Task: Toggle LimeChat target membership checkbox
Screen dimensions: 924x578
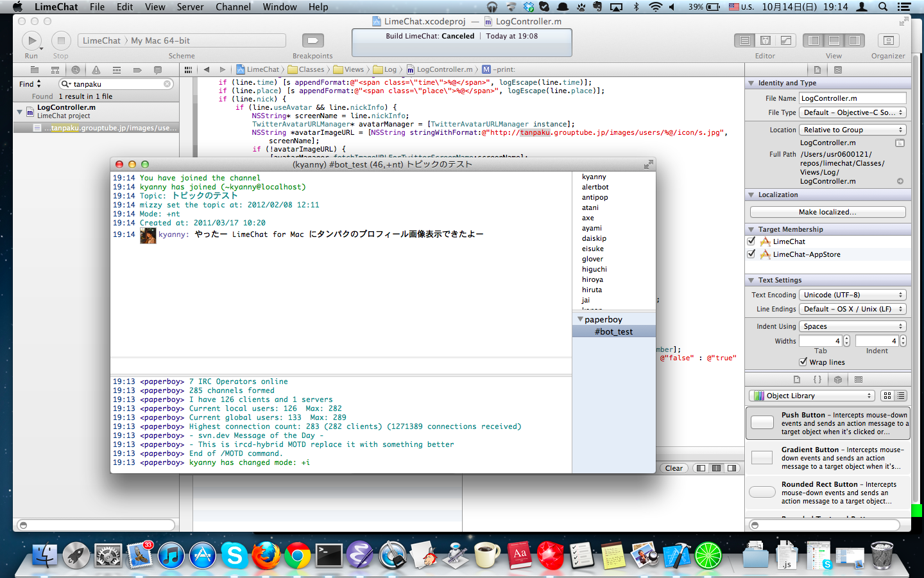Action: coord(751,241)
